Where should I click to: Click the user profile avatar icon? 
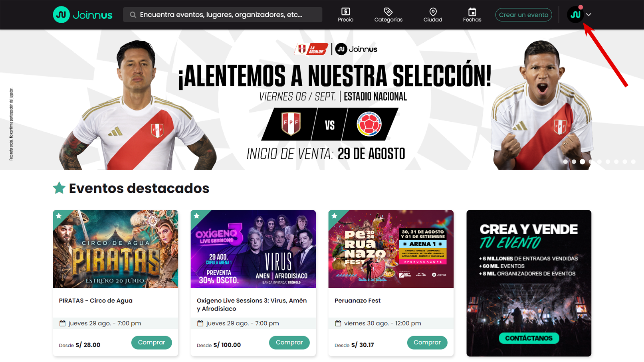click(575, 15)
